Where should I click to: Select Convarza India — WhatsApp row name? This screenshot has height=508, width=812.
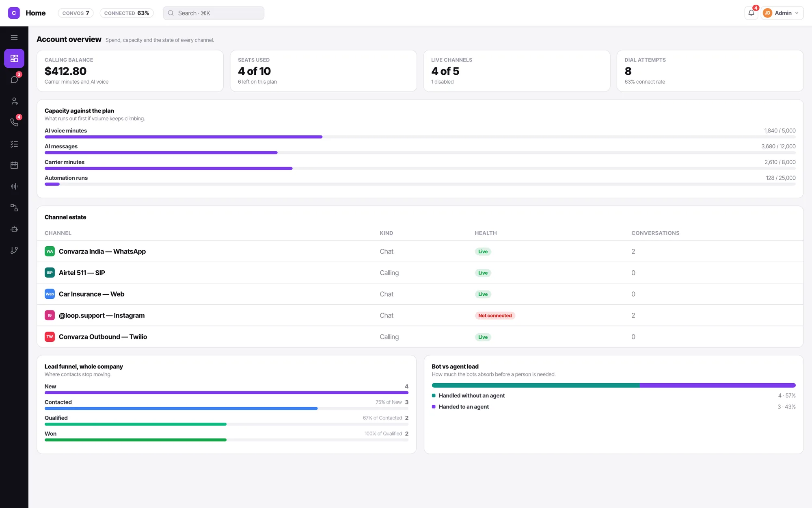pos(102,251)
